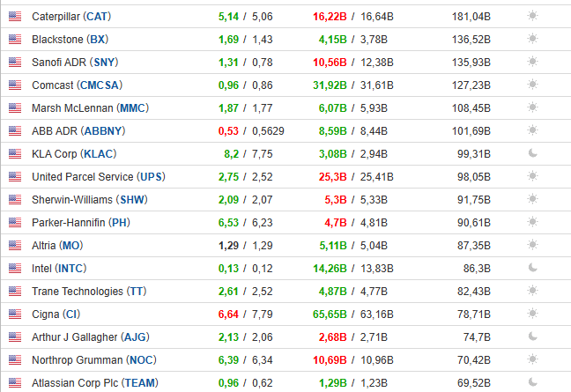The height and width of the screenshot is (392, 571).
Task: Click the sun icon in the Cigna row
Action: 532,314
